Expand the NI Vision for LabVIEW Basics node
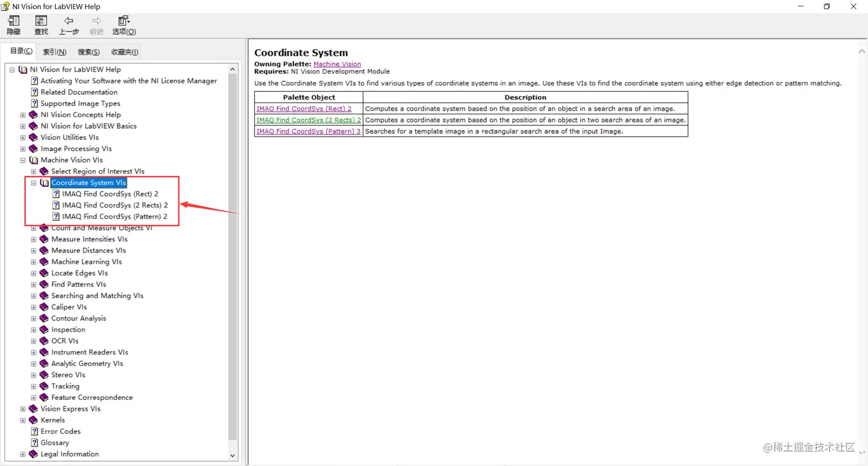 click(23, 126)
